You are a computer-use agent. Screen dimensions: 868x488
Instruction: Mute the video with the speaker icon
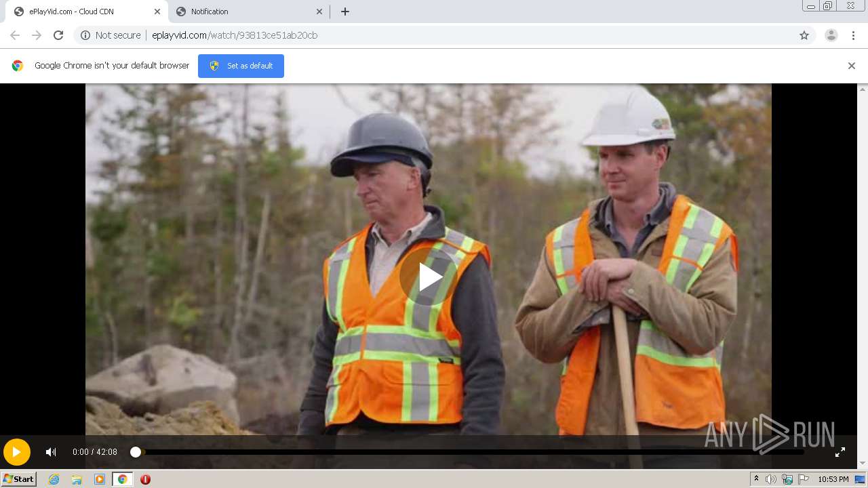51,452
